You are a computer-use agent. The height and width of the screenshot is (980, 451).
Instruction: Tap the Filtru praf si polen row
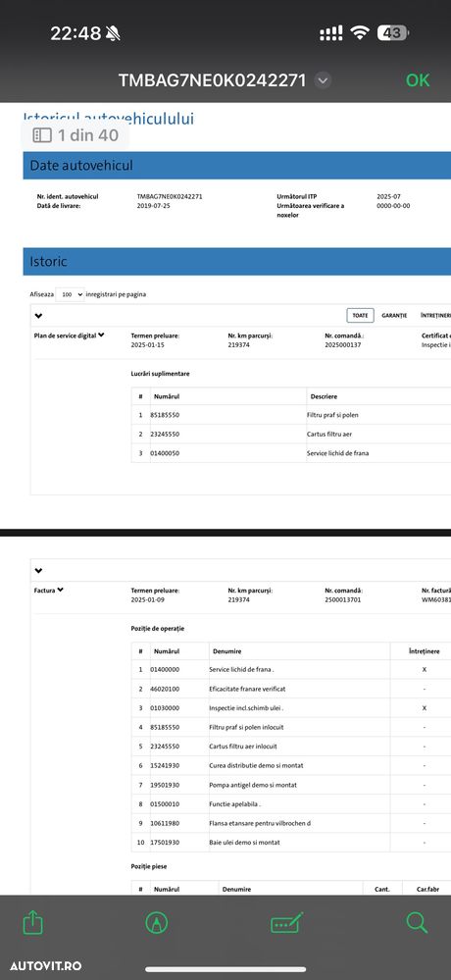291,414
